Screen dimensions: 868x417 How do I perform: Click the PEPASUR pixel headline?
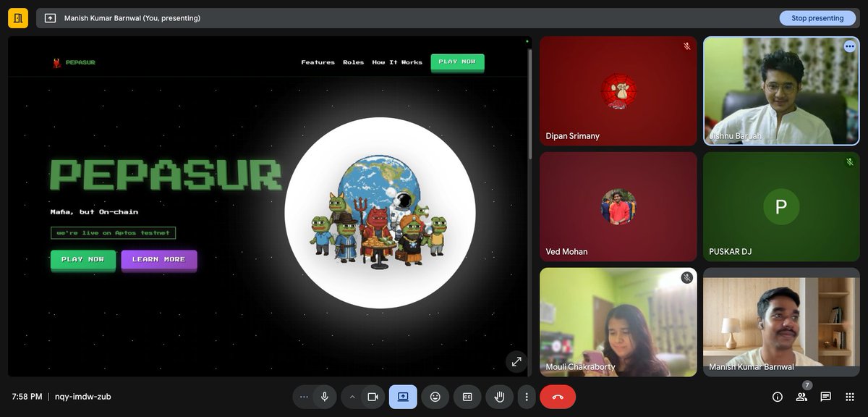(165, 174)
